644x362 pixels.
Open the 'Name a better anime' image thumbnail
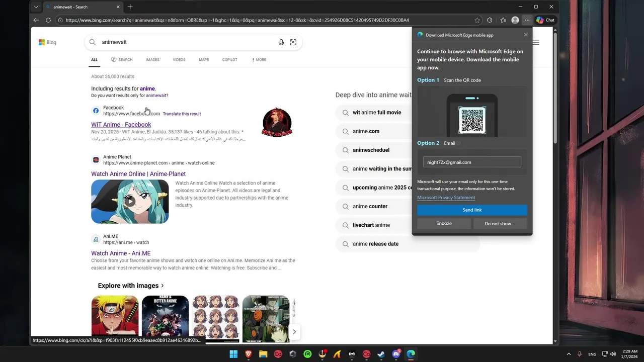tap(165, 319)
